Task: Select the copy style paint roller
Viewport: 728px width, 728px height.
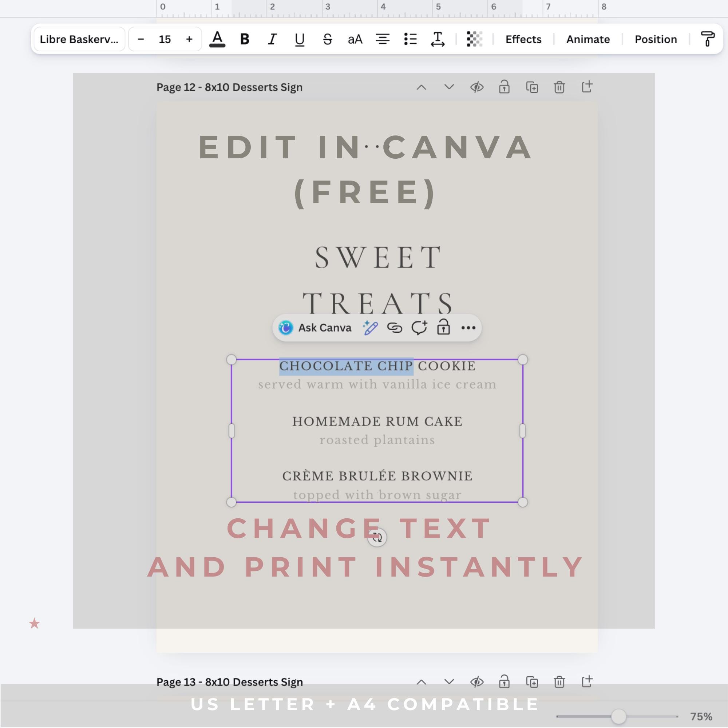Action: [x=707, y=39]
